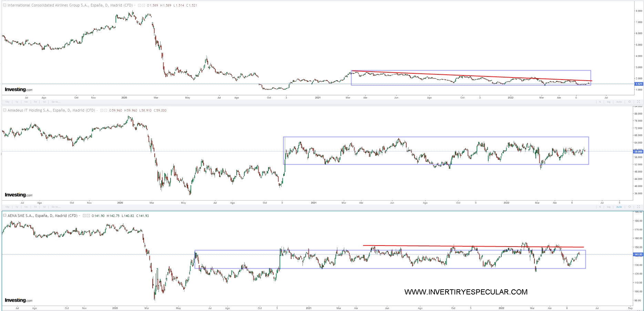The width and height of the screenshot is (644, 311).
Task: Collapse the AENA SME chart legend
Action: pos(5,216)
